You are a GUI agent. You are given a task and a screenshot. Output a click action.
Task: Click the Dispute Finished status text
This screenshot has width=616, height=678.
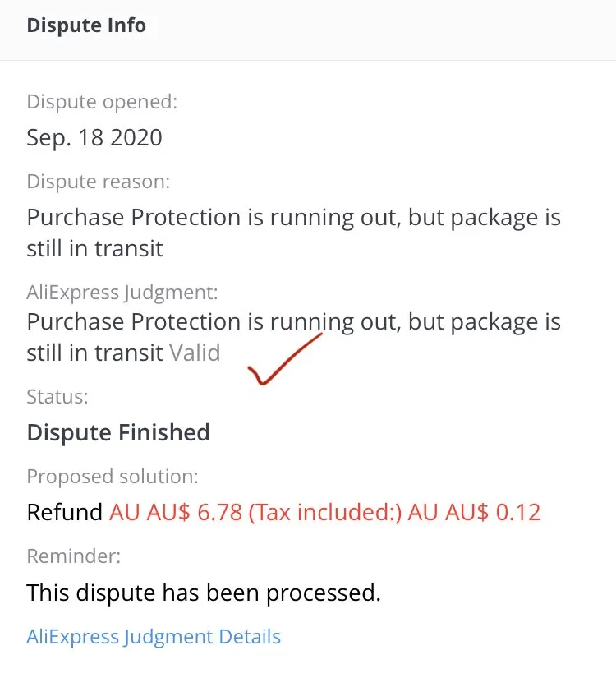click(x=118, y=432)
